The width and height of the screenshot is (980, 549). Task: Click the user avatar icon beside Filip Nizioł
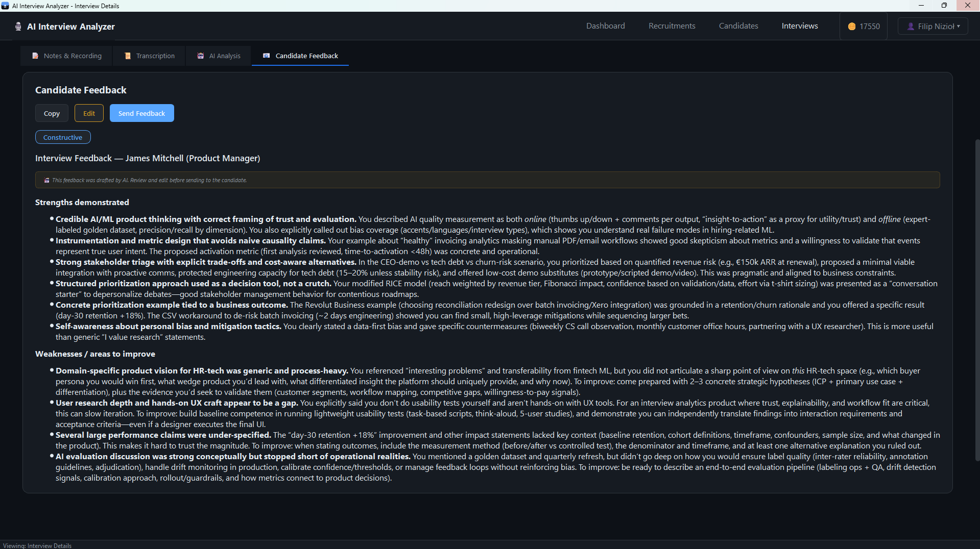click(x=910, y=27)
